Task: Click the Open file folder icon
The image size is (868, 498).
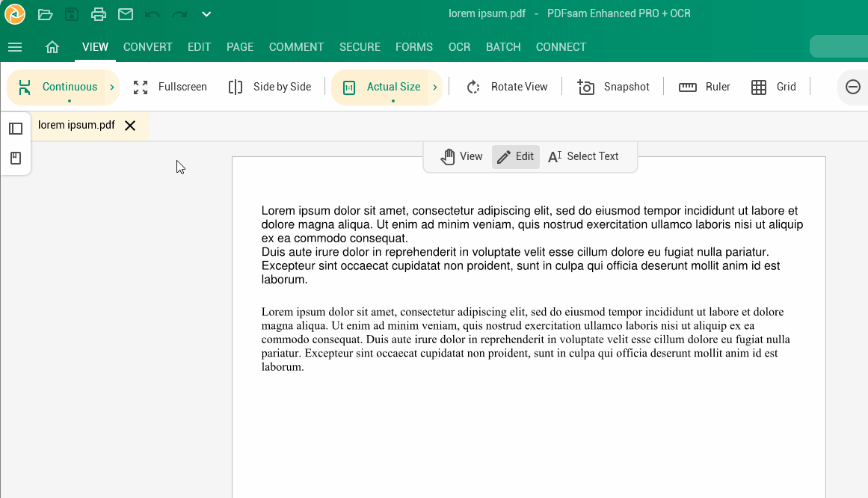Action: tap(45, 14)
